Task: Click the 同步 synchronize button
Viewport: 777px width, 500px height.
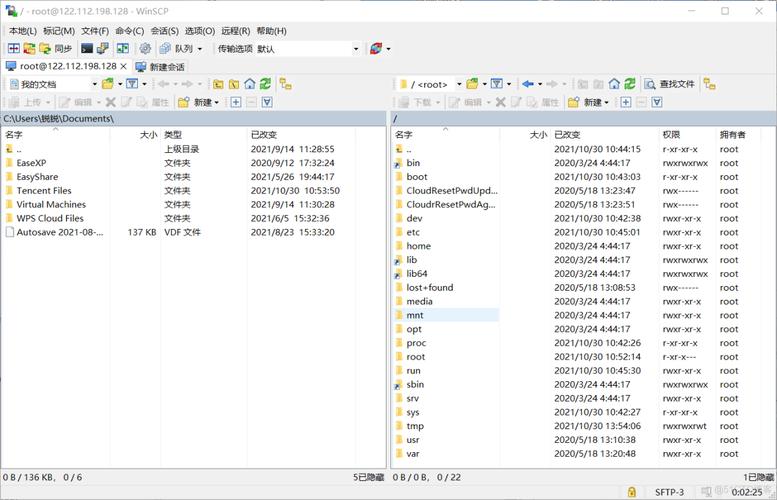Action: (56, 49)
